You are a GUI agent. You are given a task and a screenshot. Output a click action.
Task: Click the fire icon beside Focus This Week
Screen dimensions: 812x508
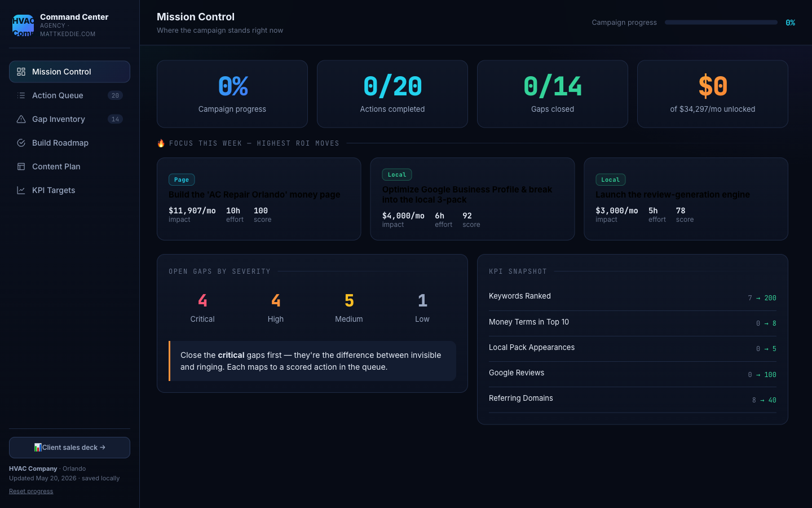[x=161, y=143]
